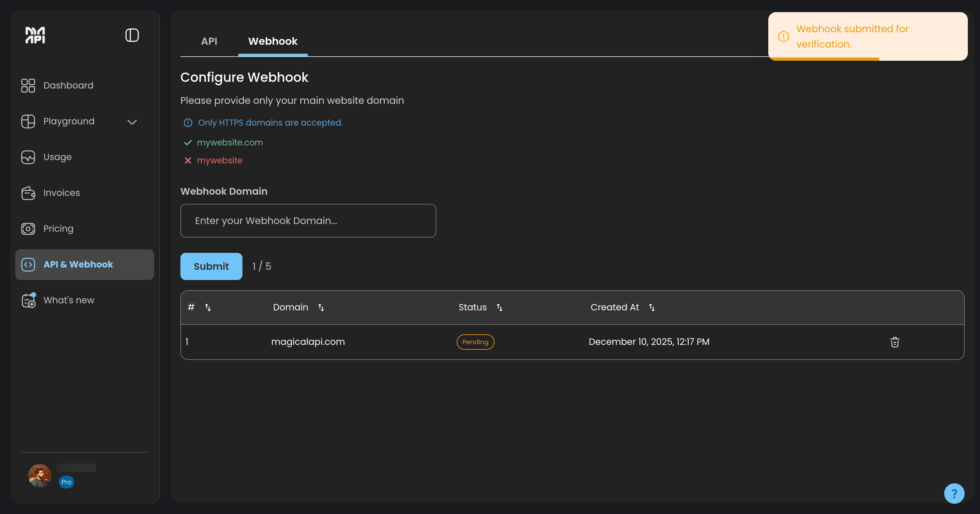
Task: Click the HTTPS domains notice link
Action: click(270, 122)
